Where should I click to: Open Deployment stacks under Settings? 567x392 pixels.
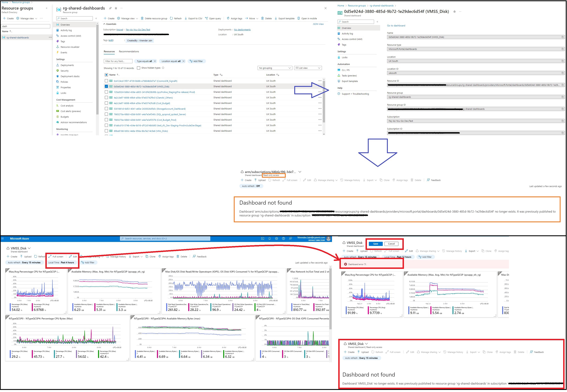click(x=70, y=76)
